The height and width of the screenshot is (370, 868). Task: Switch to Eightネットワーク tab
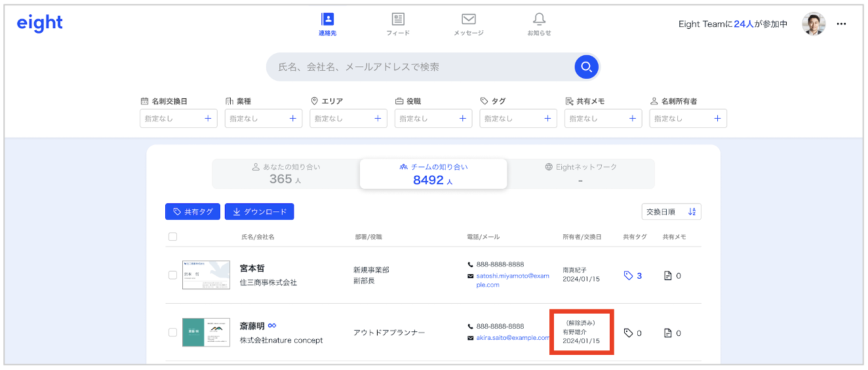coord(580,174)
